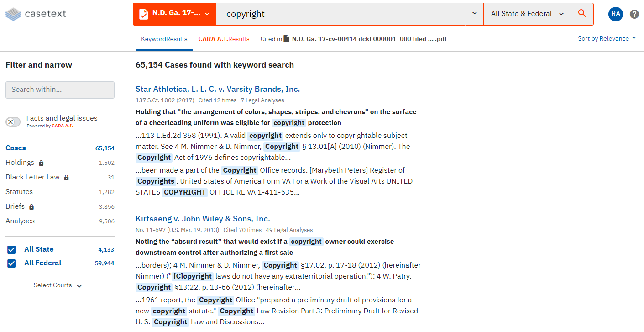Click 49 Legal Analyses link

coord(289,230)
